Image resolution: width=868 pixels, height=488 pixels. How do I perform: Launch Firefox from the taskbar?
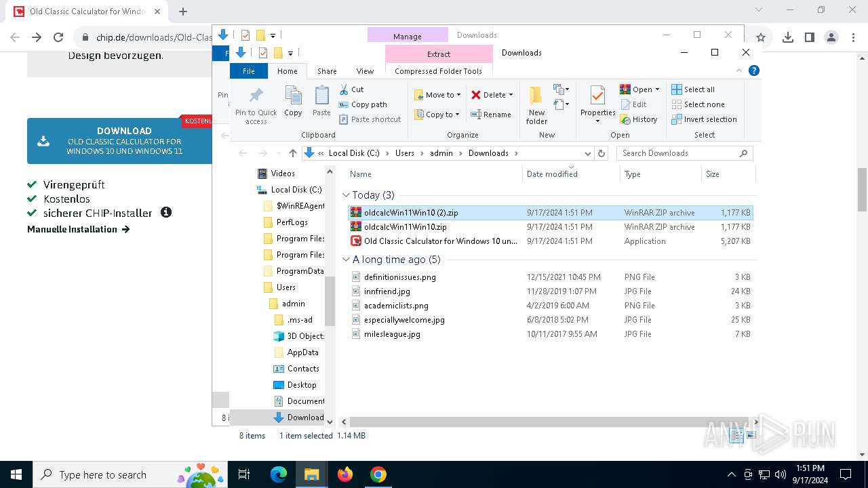tap(345, 474)
